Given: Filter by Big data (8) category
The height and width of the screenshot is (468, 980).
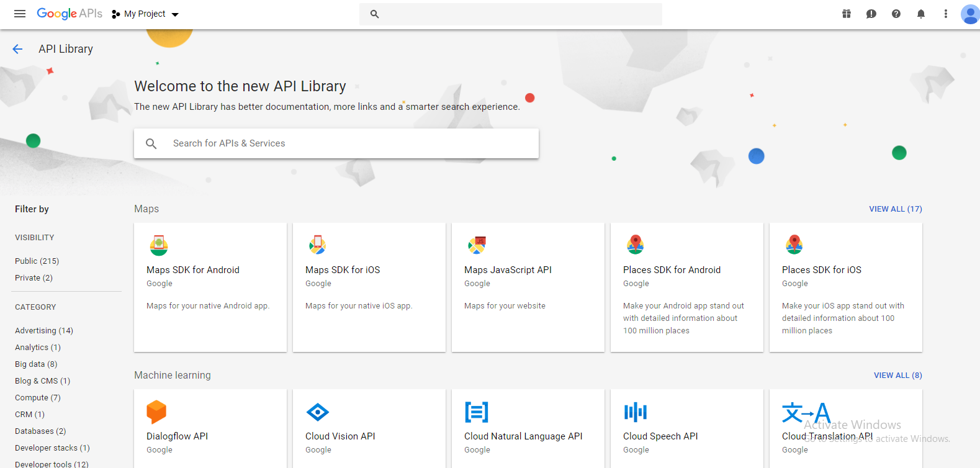Looking at the screenshot, I should point(36,364).
